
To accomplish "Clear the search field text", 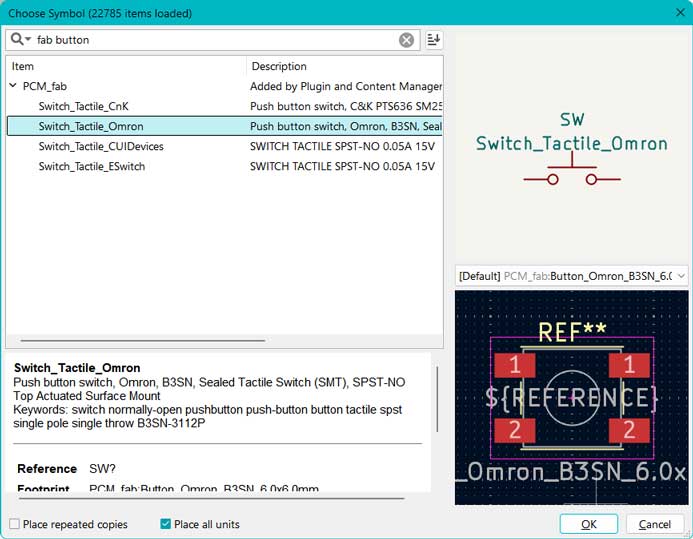I will click(x=406, y=40).
